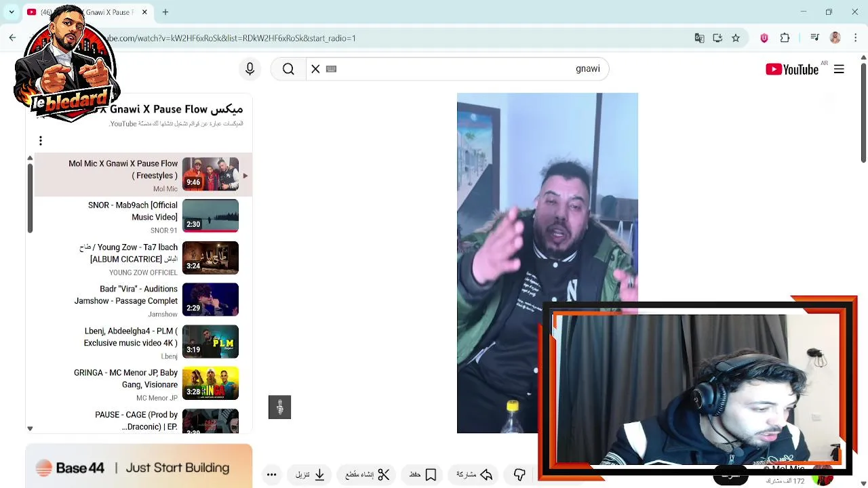The height and width of the screenshot is (488, 868).
Task: Play Lbenj Abdeelgha4 PLM thumbnail
Action: coord(210,341)
